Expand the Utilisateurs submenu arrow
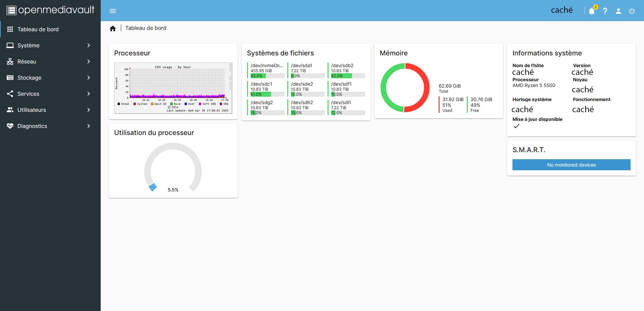The image size is (644, 311). click(x=89, y=110)
